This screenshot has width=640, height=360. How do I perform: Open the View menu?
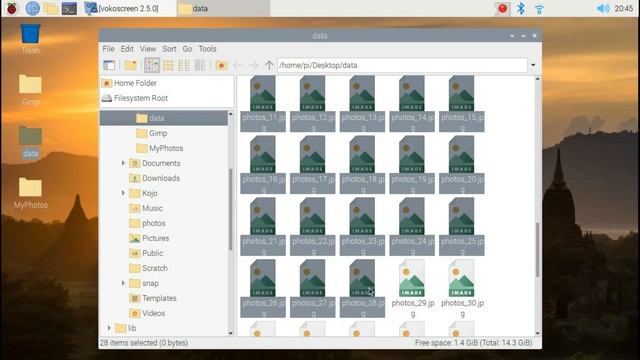click(x=148, y=49)
